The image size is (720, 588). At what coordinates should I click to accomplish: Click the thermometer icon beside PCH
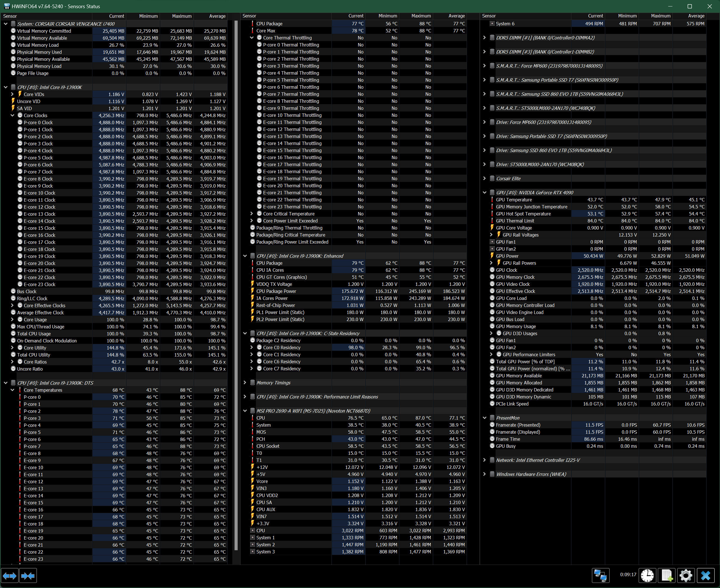[252, 439]
